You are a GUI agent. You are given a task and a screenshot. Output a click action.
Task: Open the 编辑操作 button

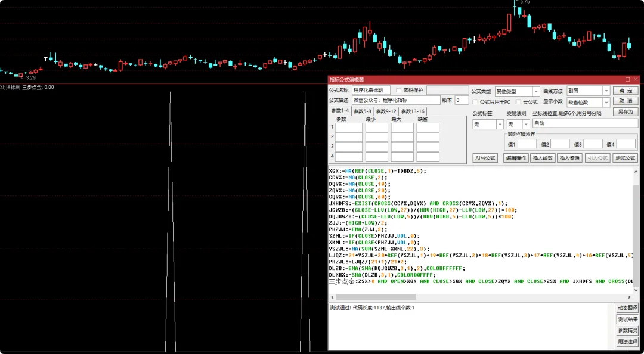click(x=516, y=158)
